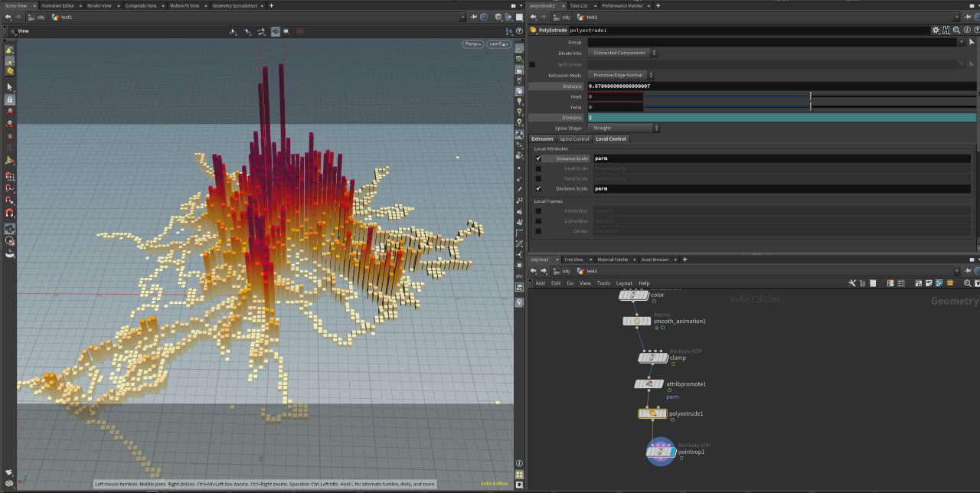The image size is (980, 493).
Task: Select the pointvop1 node
Action: (661, 452)
